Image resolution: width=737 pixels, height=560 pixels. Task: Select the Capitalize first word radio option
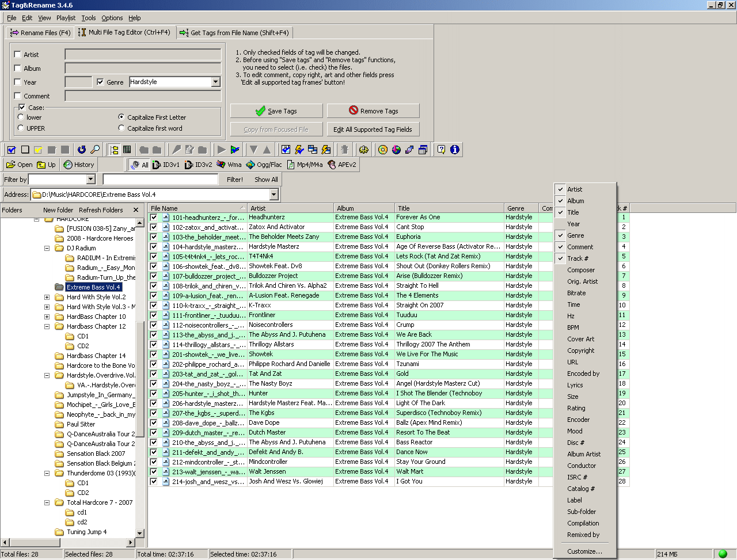[121, 128]
